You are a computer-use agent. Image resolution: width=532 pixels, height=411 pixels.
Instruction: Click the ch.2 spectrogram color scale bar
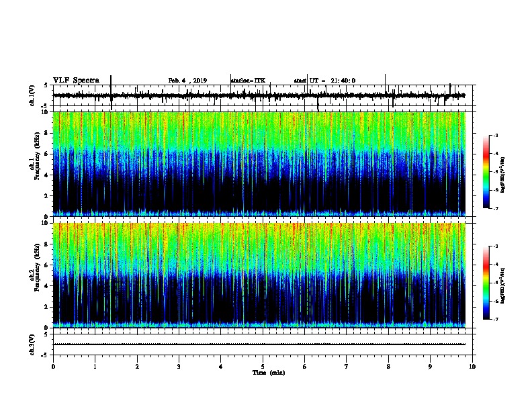tap(486, 283)
